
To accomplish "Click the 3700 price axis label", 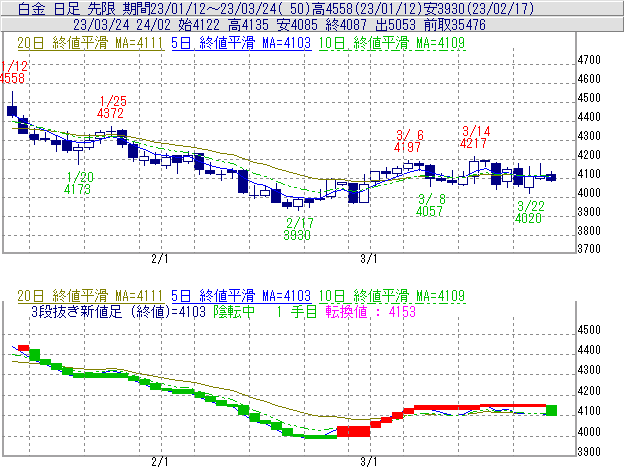I will [589, 249].
